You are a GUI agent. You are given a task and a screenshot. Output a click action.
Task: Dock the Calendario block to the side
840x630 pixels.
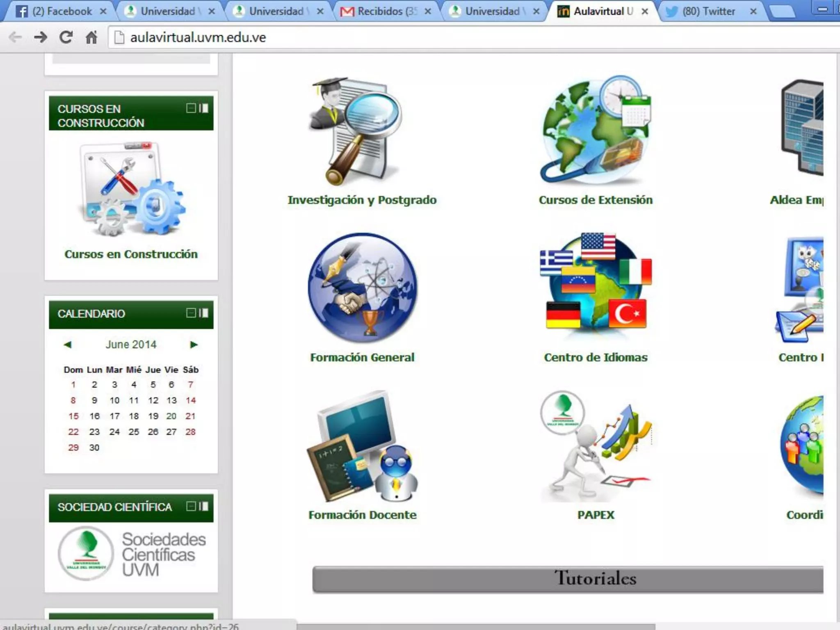(204, 313)
